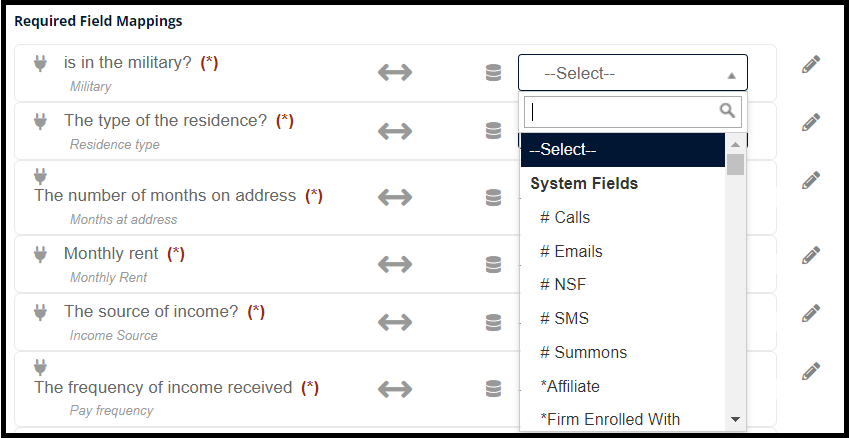Click the pencil icon beside Residence type row
This screenshot has height=438, width=850.
tap(810, 123)
